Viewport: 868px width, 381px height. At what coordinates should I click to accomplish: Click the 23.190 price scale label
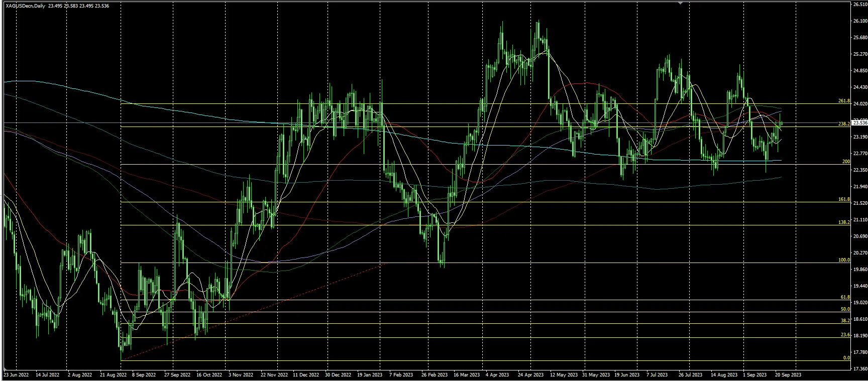tap(860, 137)
